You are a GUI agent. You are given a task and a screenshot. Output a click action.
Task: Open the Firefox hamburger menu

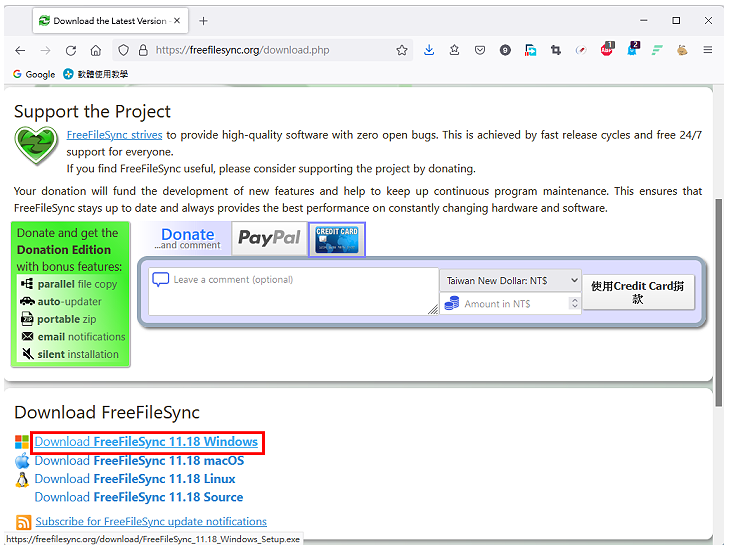pos(708,50)
